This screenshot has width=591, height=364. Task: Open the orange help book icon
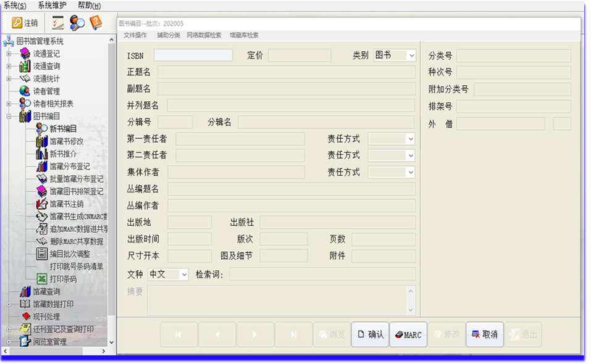96,23
